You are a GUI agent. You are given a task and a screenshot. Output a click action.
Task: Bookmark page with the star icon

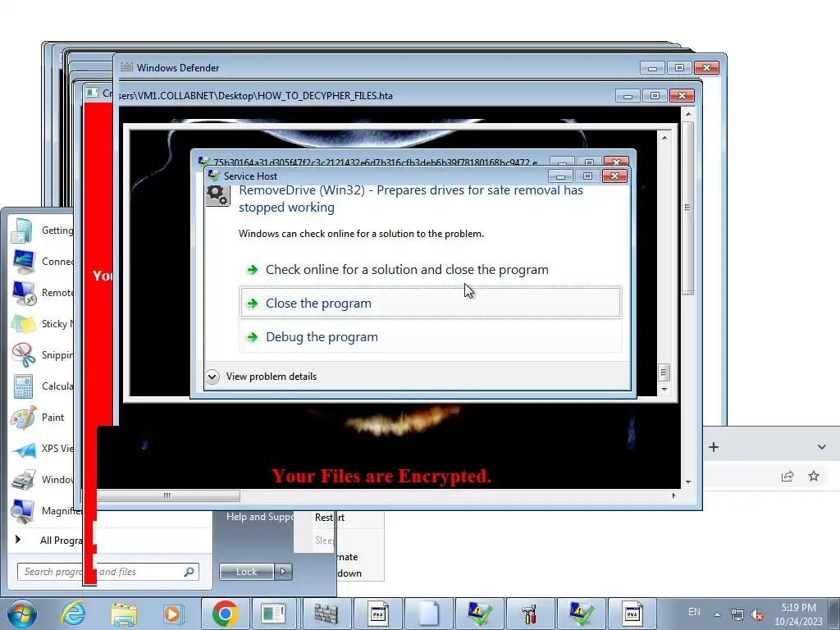coord(813,476)
